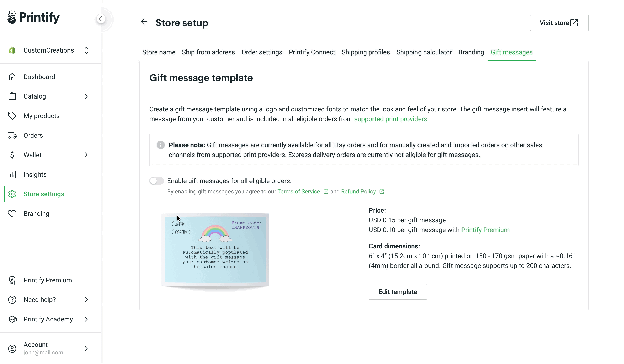624x364 pixels.
Task: Switch to the Branding tab
Action: (x=471, y=52)
